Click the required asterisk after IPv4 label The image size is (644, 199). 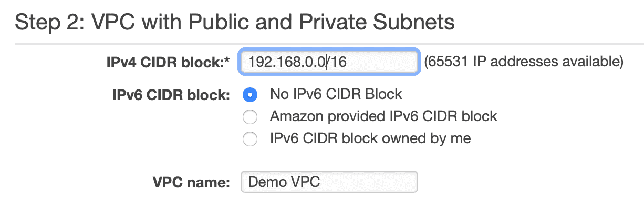(x=227, y=61)
